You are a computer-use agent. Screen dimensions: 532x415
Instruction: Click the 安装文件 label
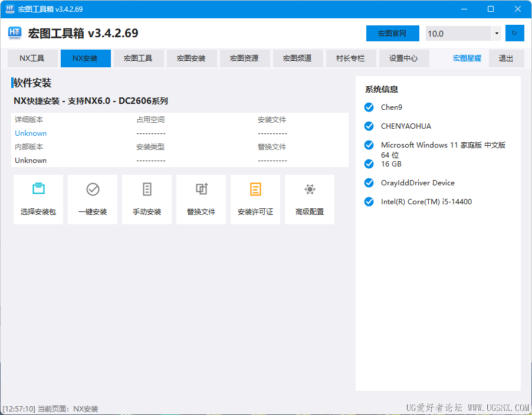272,120
